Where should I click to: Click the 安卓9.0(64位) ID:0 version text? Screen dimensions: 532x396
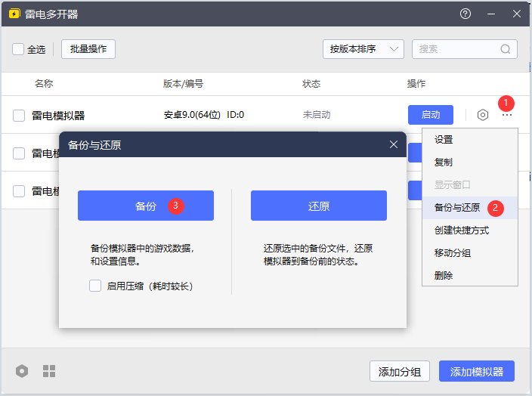click(203, 115)
